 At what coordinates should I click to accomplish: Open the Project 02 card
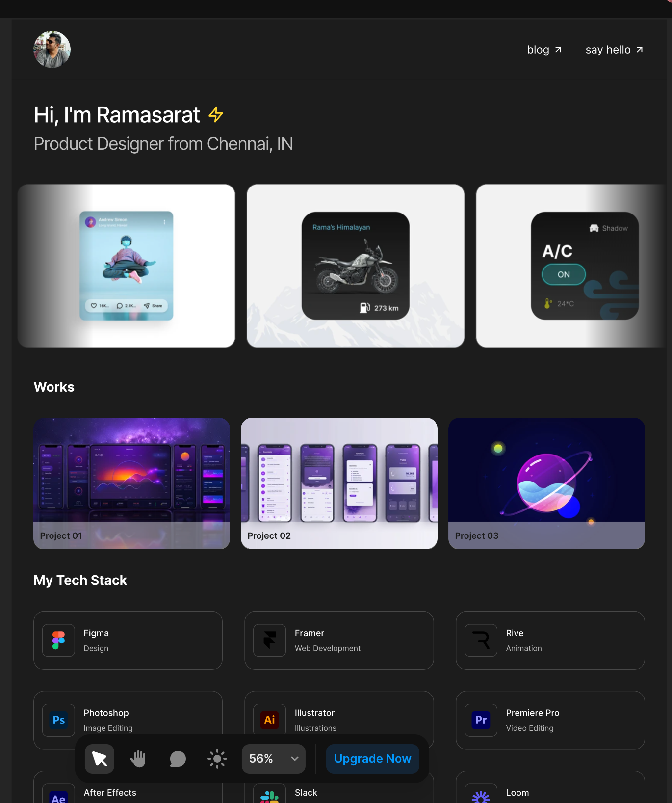(x=339, y=483)
